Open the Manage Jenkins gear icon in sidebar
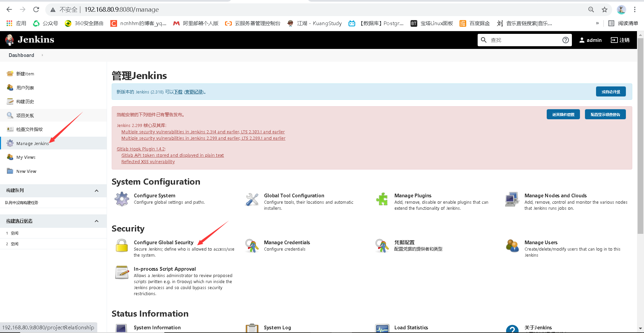Screen dimensions: 644x333 tap(10, 143)
